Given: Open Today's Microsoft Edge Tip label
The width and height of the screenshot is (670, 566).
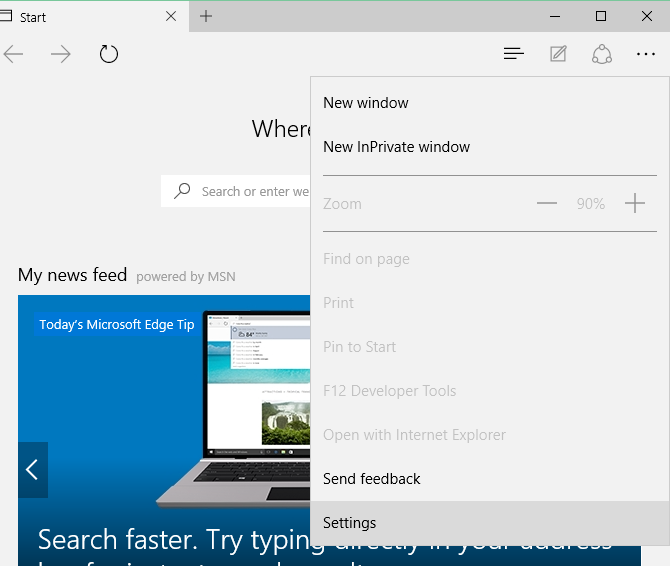Looking at the screenshot, I should pyautogui.click(x=117, y=325).
